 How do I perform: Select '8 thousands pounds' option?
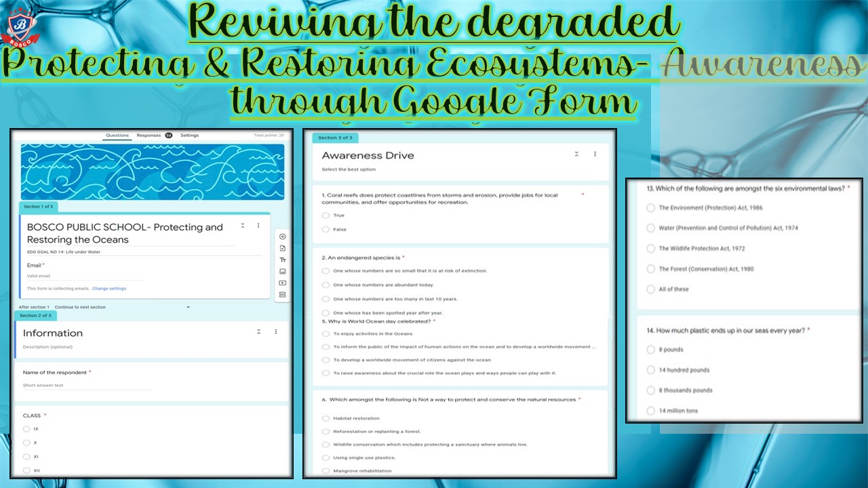pyautogui.click(x=651, y=390)
